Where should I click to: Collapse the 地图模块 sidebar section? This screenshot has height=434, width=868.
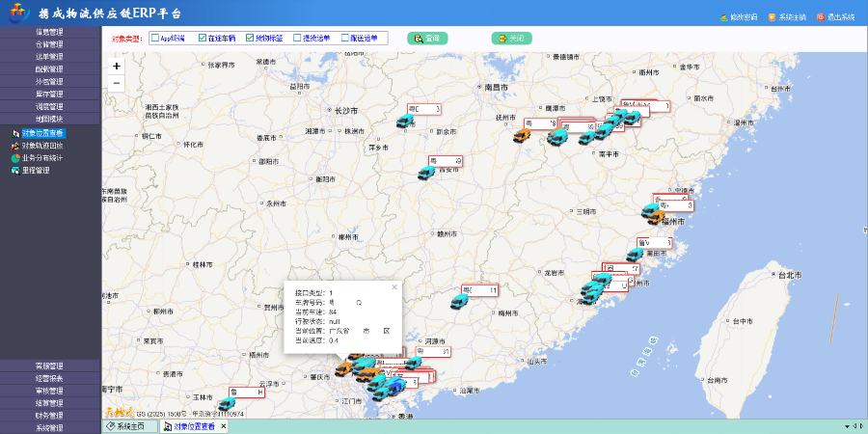50,119
